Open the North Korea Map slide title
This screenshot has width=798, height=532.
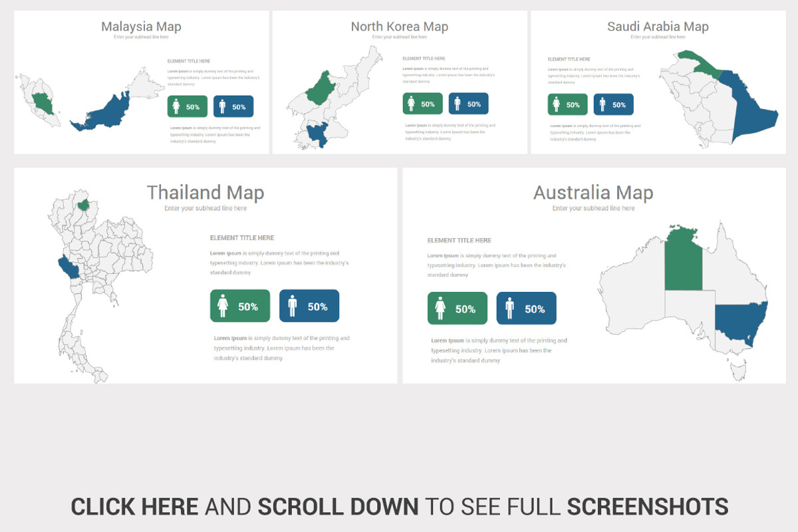[400, 27]
